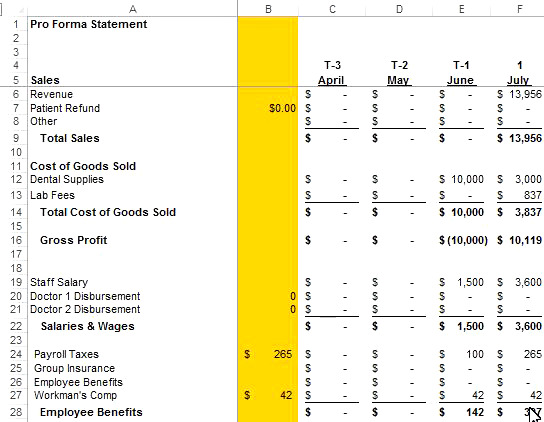Click the 'Revenue' label cell

[51, 94]
